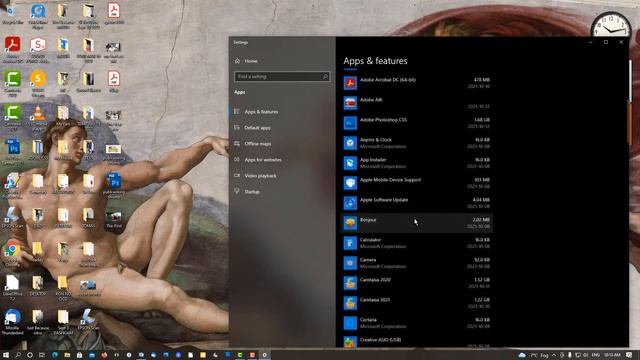Click the App Installer list icon

coord(350,163)
